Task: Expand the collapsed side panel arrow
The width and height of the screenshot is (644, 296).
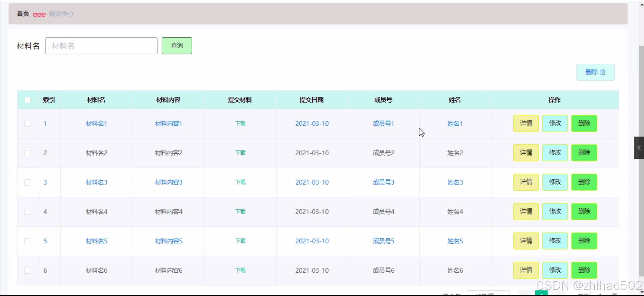Action: click(639, 148)
